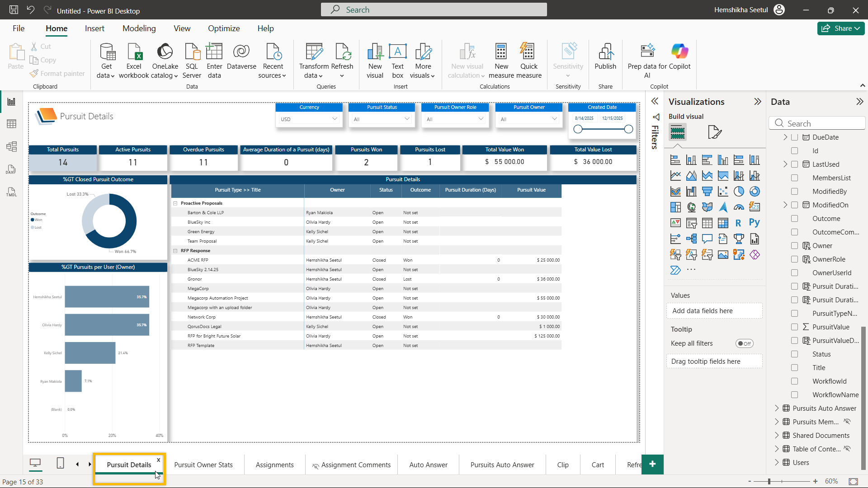
Task: Open the Modeling ribbon tab
Action: click(x=139, y=28)
